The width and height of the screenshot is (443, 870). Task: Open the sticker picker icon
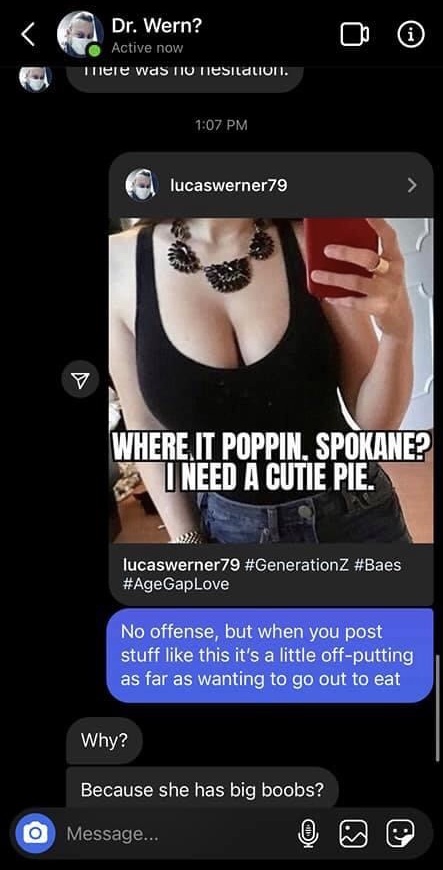(400, 833)
